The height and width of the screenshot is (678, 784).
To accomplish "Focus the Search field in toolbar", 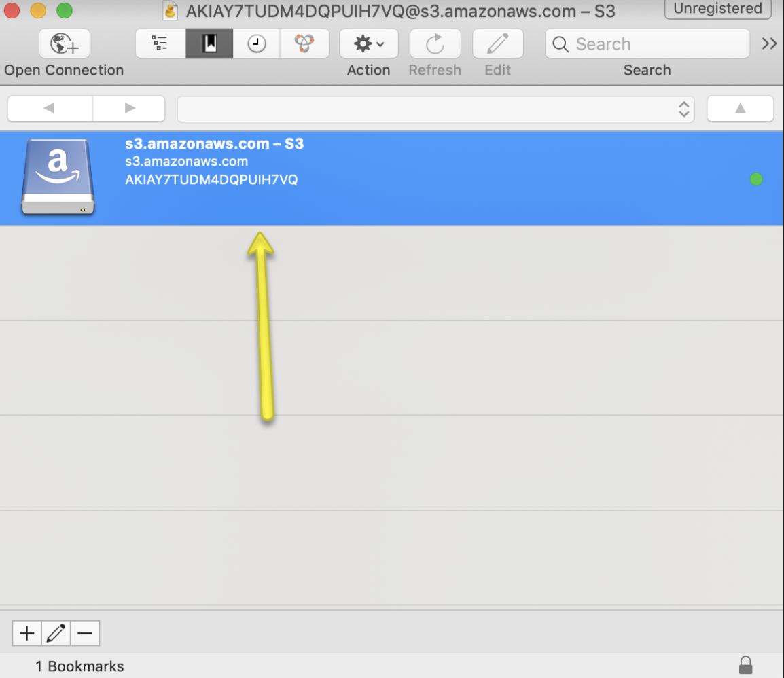I will (647, 44).
